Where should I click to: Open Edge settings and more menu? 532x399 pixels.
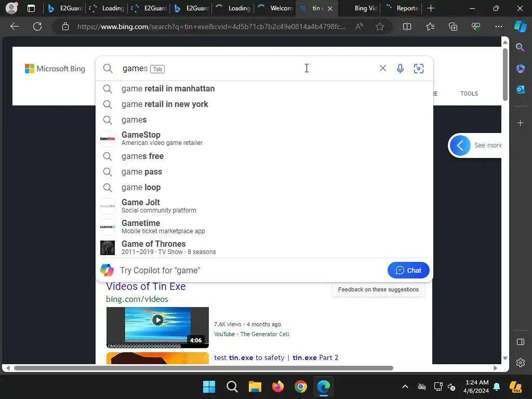coord(498,26)
